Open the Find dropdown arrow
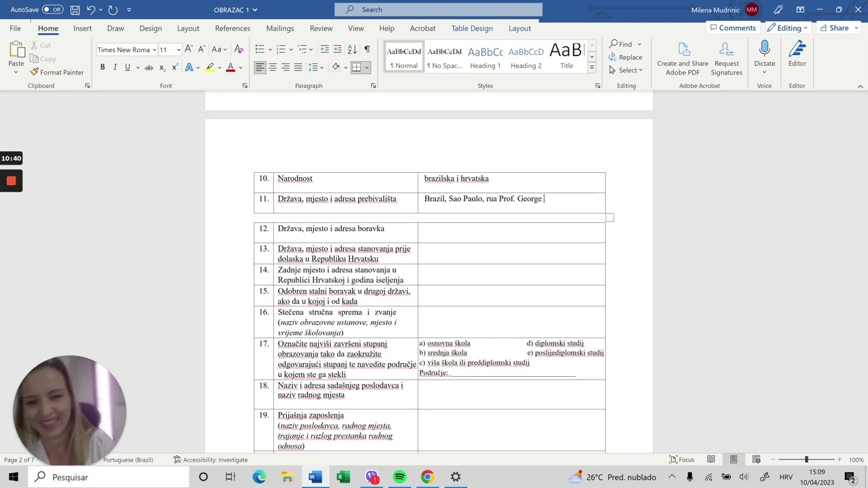 639,44
